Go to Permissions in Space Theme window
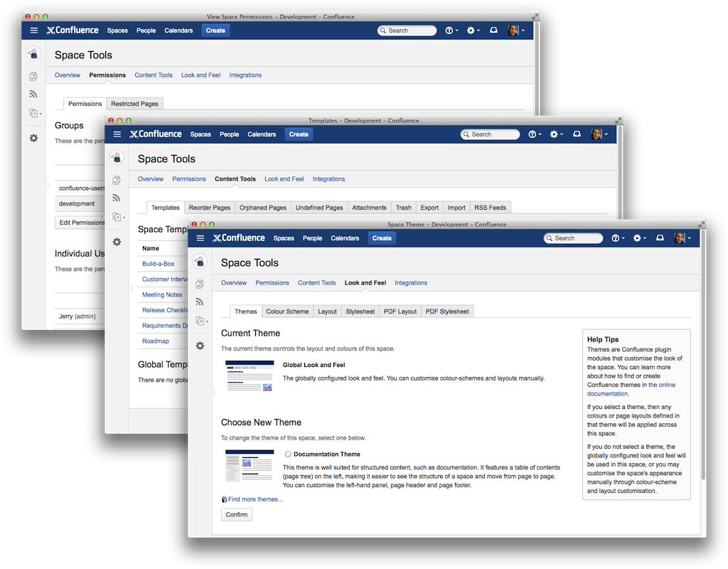The width and height of the screenshot is (728, 569). [272, 283]
